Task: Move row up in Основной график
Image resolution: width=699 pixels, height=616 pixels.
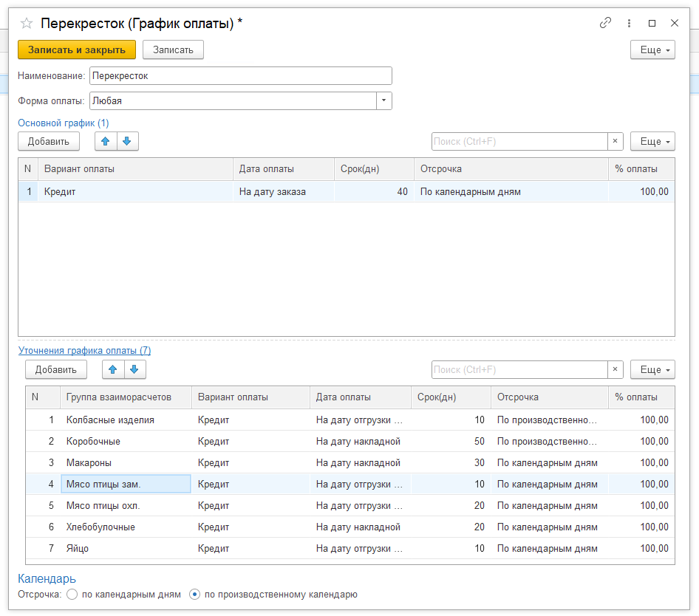Action: click(105, 141)
